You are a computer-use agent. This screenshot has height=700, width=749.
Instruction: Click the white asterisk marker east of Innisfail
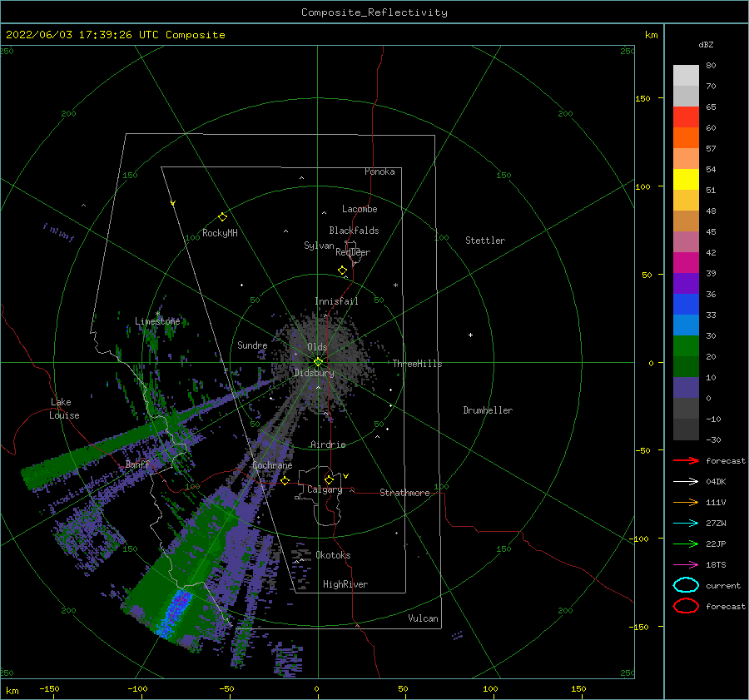pos(395,285)
